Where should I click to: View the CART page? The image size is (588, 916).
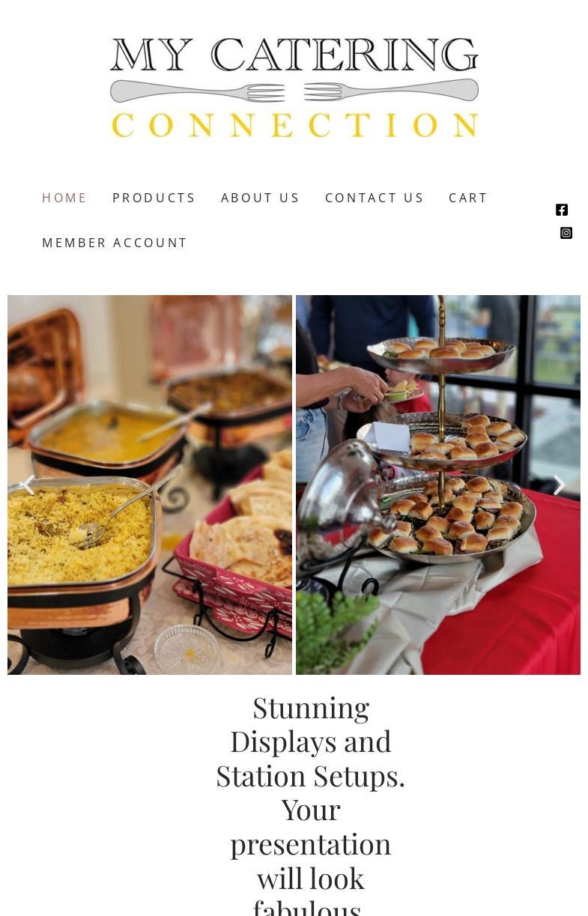click(468, 198)
